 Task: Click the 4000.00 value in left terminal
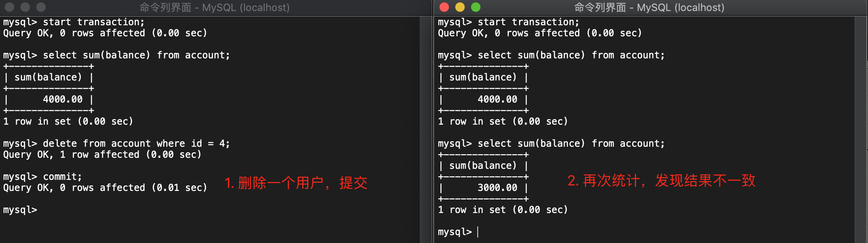(x=63, y=99)
